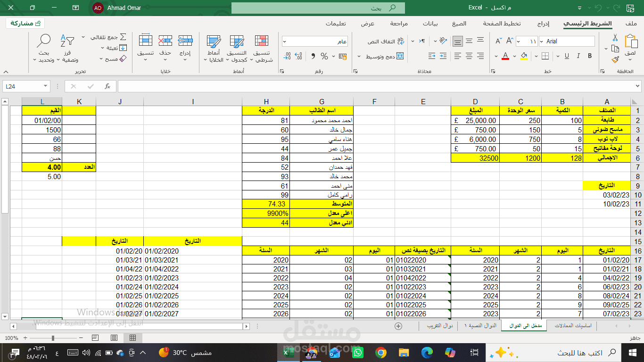Apply Percent Style with the % icon
This screenshot has width=644, height=362.
[324, 56]
